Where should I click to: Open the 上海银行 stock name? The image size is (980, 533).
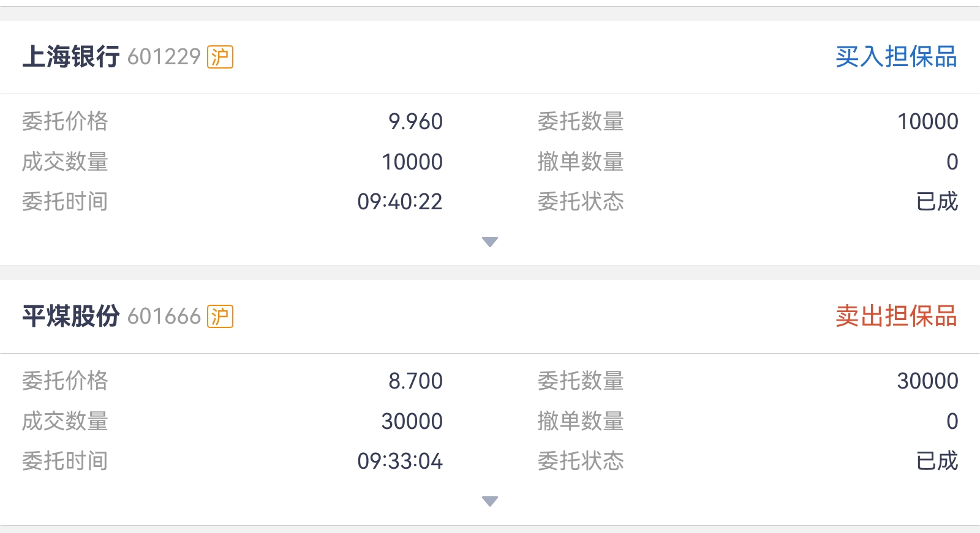tap(71, 57)
